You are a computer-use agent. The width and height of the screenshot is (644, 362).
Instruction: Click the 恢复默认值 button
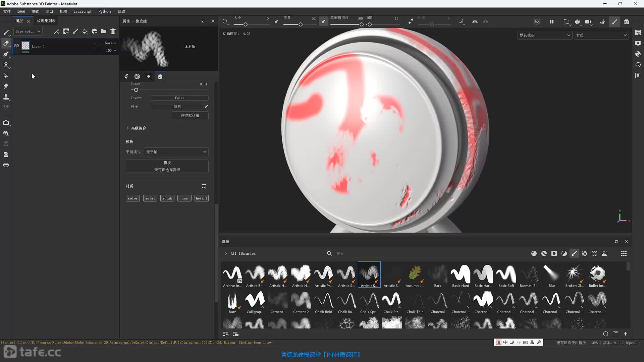[x=190, y=116]
